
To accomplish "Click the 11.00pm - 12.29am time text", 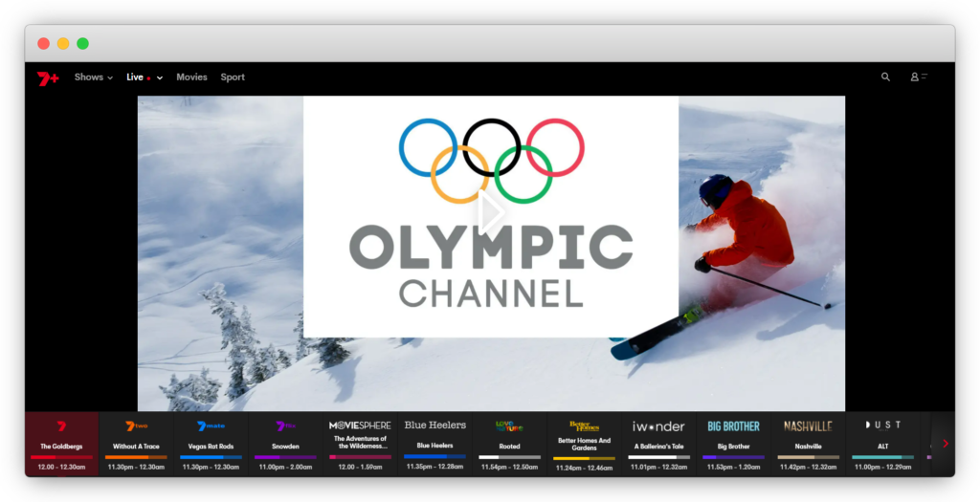I will point(882,467).
